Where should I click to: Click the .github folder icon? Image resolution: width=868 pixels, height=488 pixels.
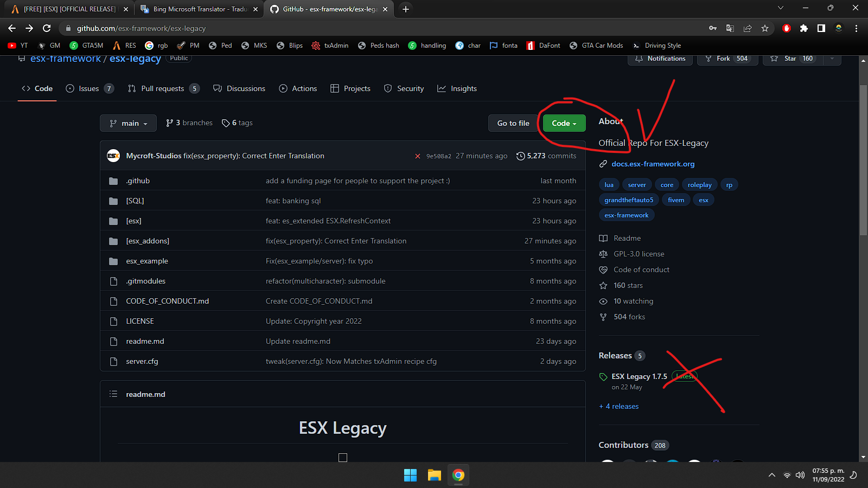113,181
